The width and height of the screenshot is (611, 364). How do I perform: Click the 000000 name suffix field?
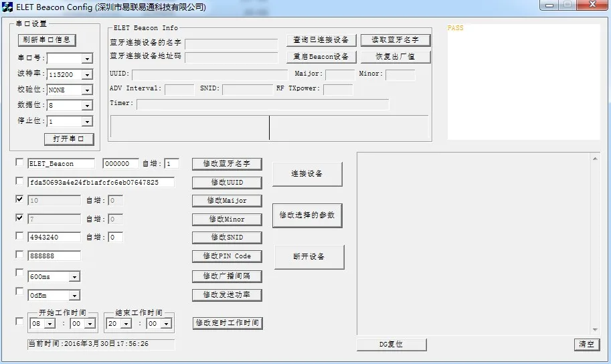click(x=121, y=164)
